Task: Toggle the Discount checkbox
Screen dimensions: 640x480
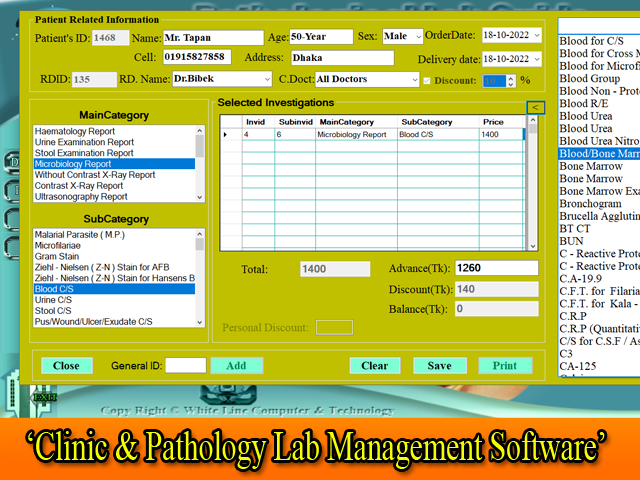Action: tap(429, 80)
